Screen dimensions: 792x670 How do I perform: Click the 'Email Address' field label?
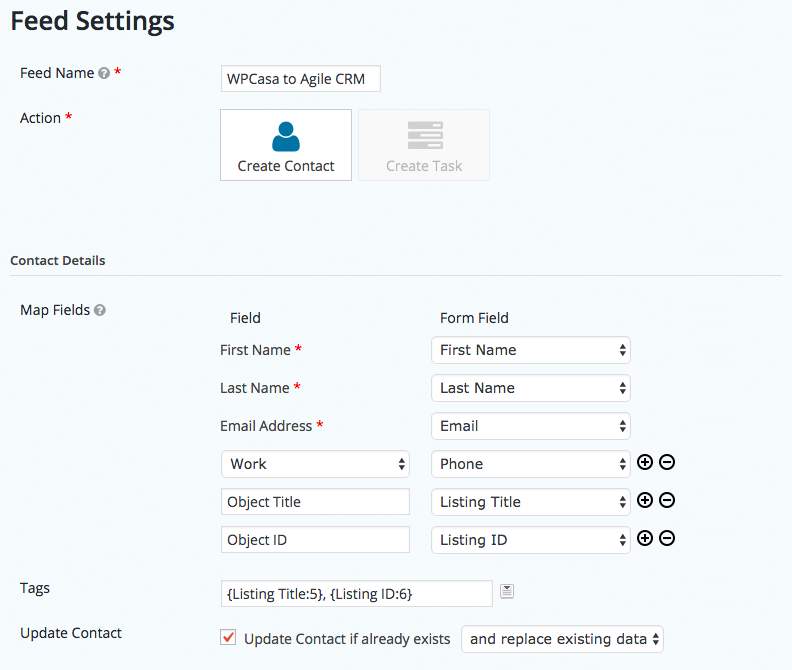[266, 426]
